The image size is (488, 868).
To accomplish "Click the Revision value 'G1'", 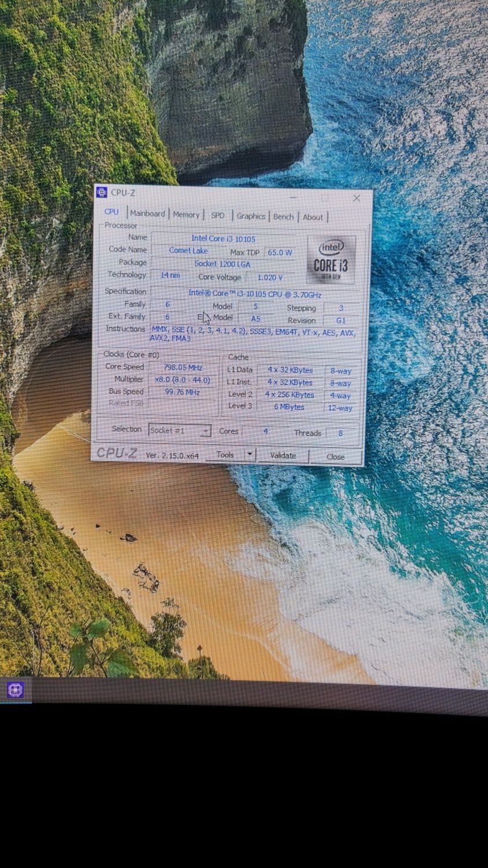I will [x=341, y=320].
